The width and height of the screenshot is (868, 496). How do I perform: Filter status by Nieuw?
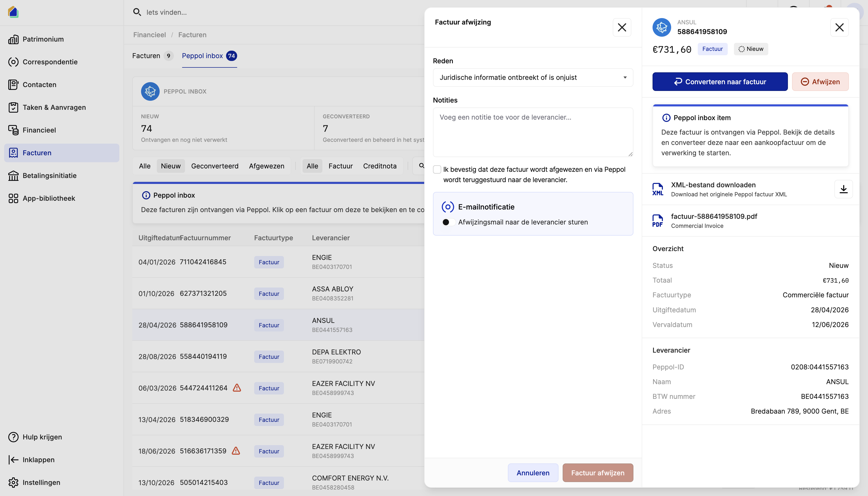tap(171, 166)
